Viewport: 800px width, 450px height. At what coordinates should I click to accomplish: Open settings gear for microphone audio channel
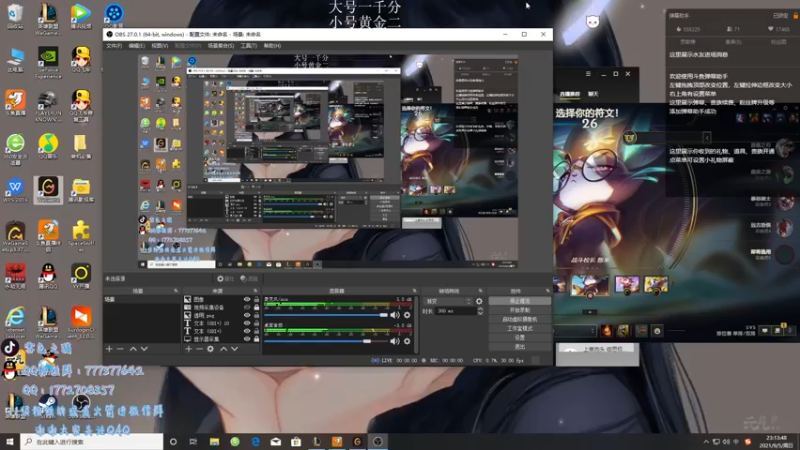407,315
